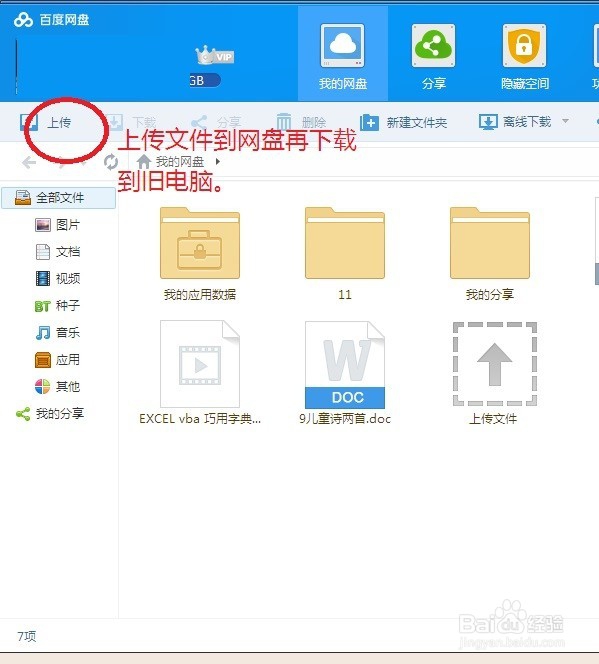The height and width of the screenshot is (664, 599).
Task: Refresh the file list
Action: tap(111, 162)
